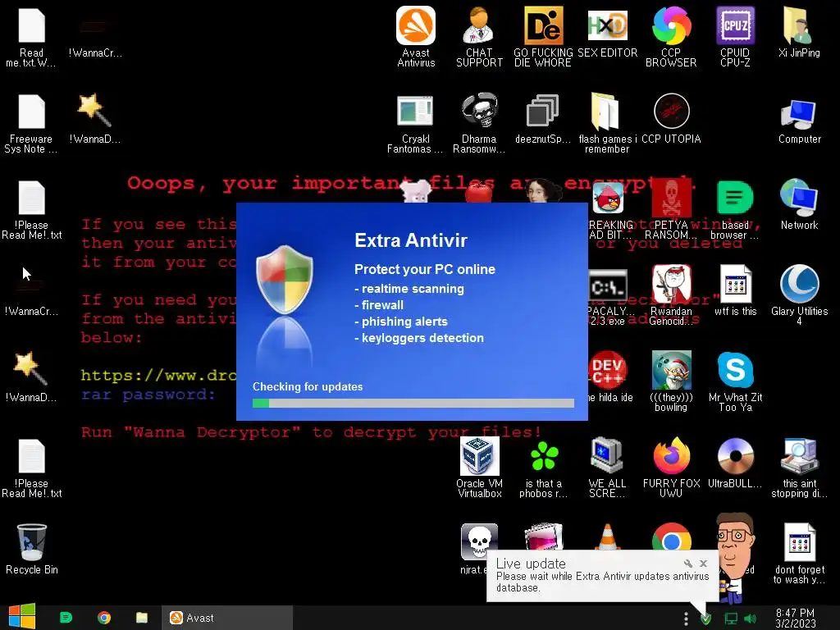Viewport: 840px width, 630px height.
Task: Click the Extra Antivir shield logo
Action: (x=285, y=279)
